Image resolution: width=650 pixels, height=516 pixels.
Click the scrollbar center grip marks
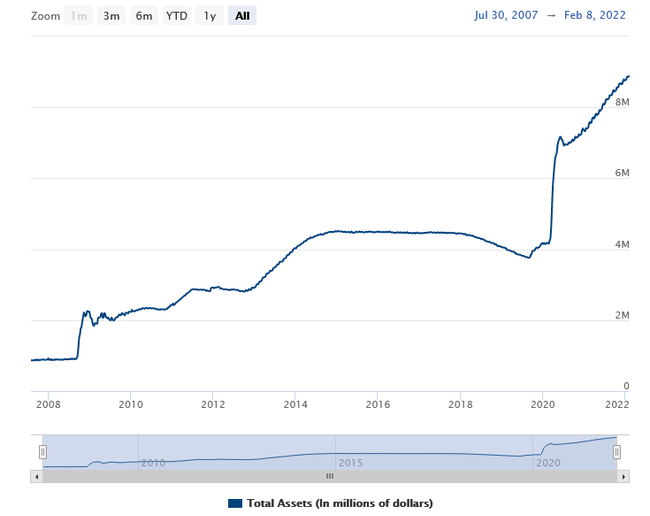(330, 476)
